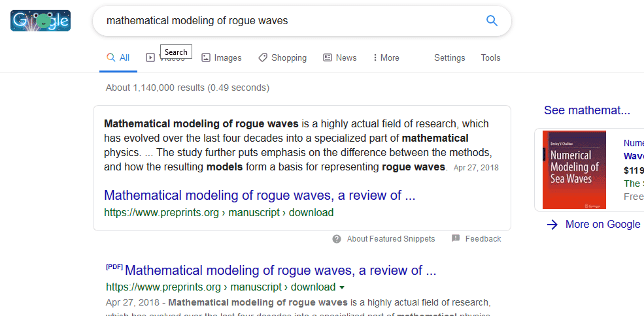Switch to the Videos tab

tap(165, 58)
